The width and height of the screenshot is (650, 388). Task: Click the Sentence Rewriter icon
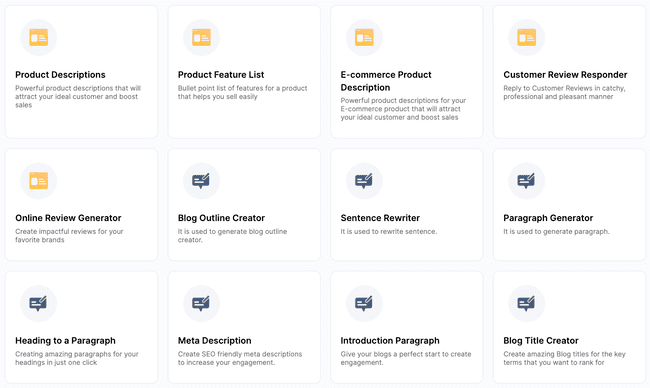(364, 181)
